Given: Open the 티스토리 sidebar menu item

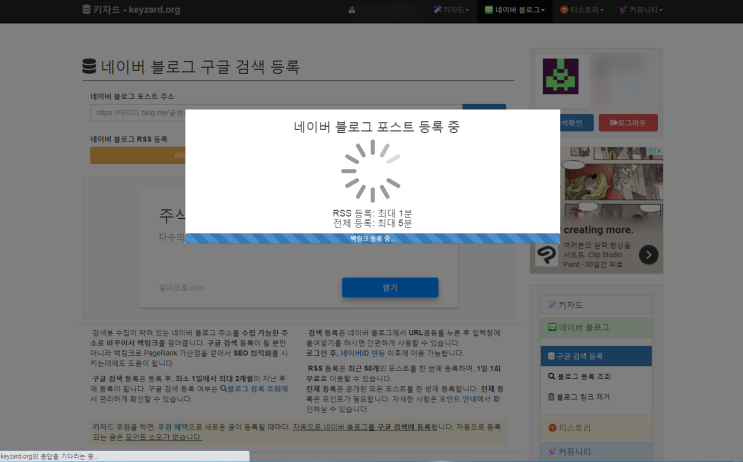Looking at the screenshot, I should coord(596,428).
